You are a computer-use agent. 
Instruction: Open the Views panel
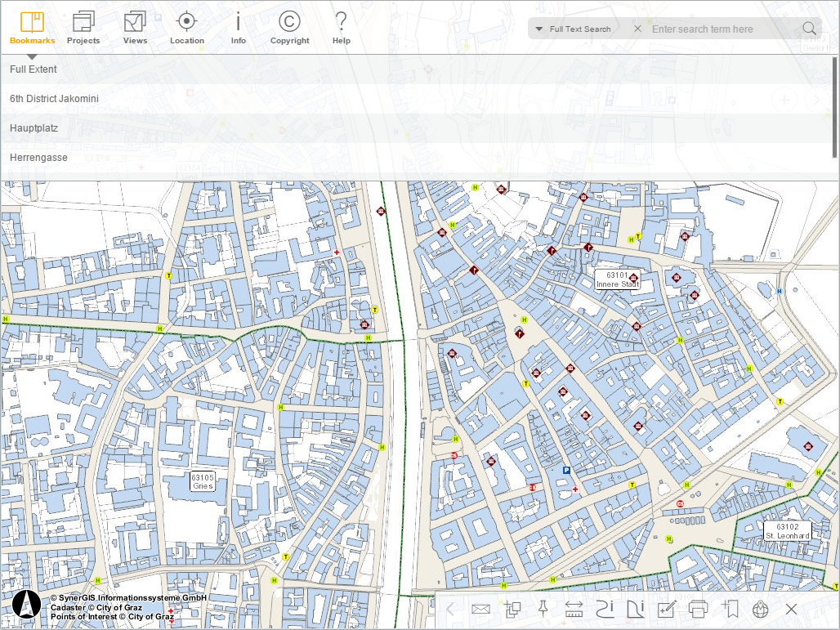[x=135, y=28]
